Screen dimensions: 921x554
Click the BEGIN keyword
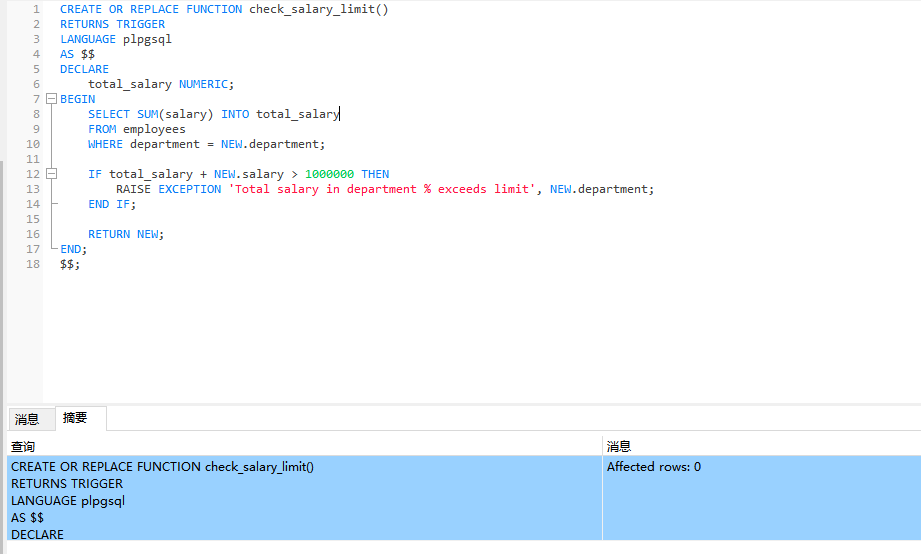click(x=78, y=99)
